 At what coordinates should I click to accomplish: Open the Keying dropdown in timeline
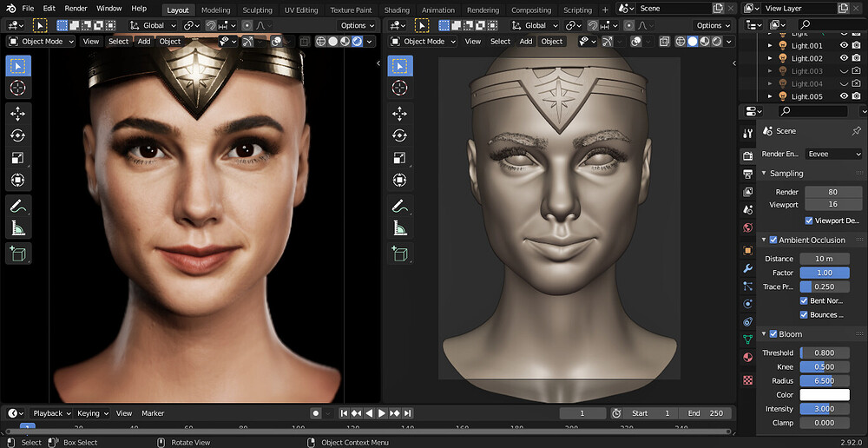coord(92,413)
